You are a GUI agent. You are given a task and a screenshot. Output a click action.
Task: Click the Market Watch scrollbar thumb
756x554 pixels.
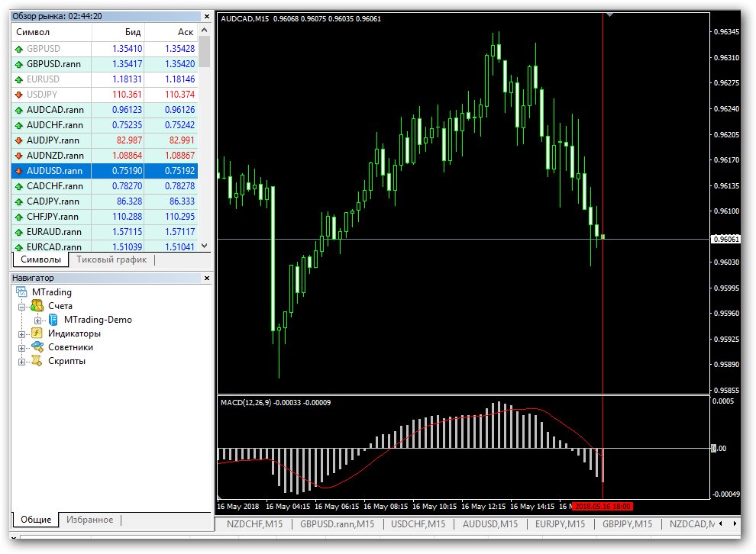tap(205, 51)
